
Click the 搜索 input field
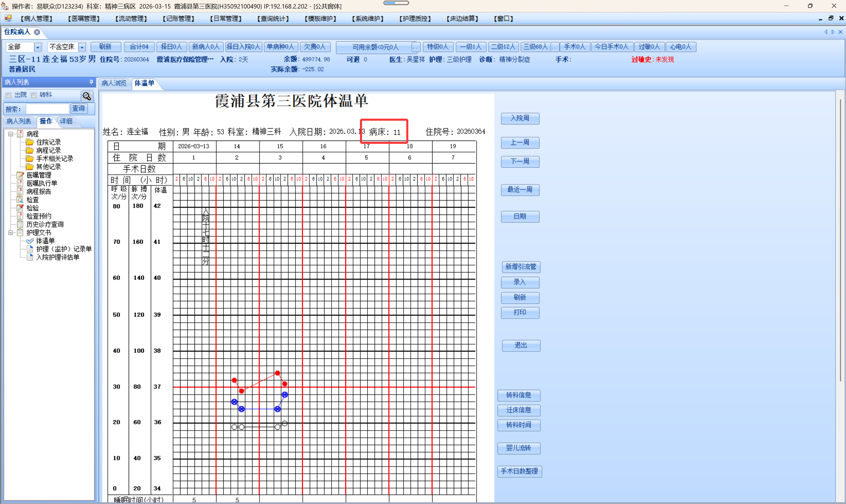(x=47, y=109)
